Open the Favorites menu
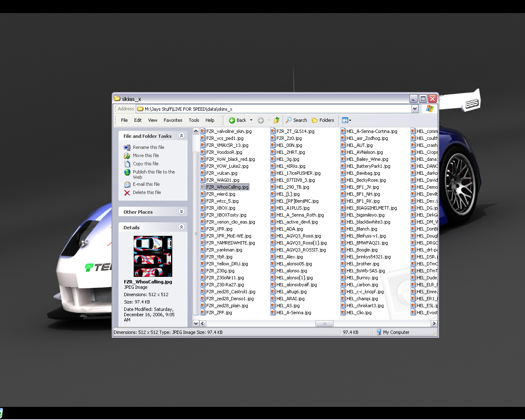Screen dimensions: 525x420 (173, 120)
